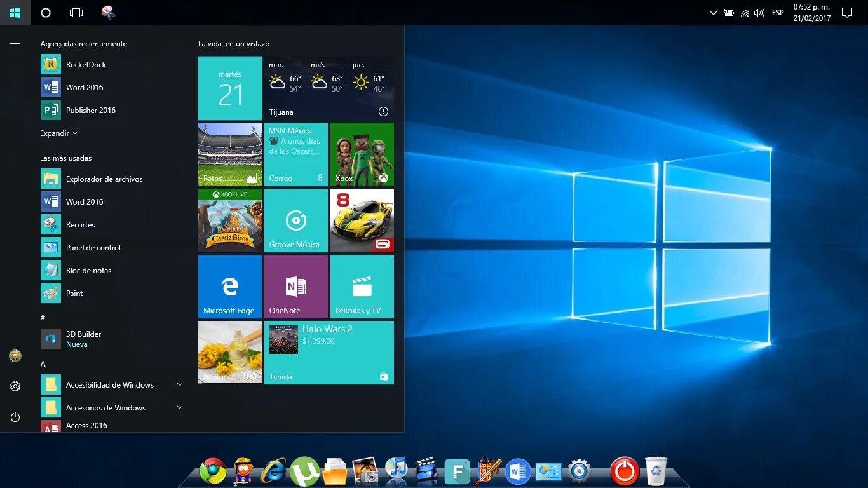The width and height of the screenshot is (868, 488).
Task: Launch Internet Explorer from the dock
Action: coord(274,471)
